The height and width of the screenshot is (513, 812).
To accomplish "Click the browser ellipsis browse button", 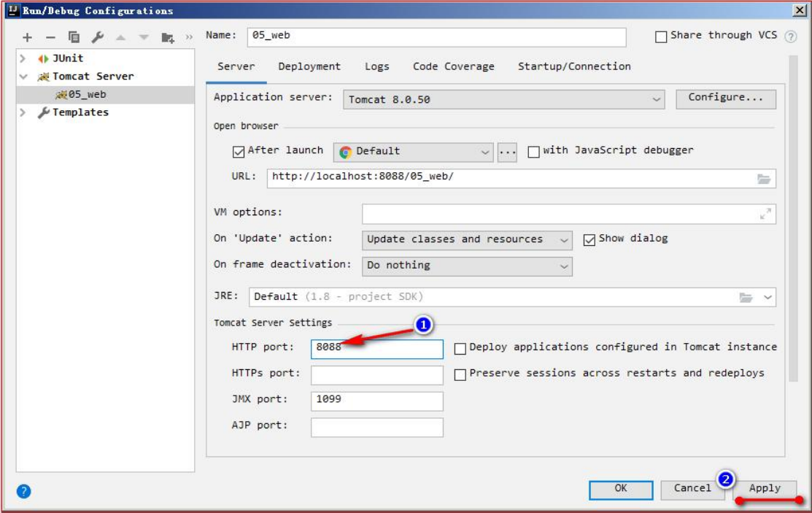I will 507,152.
